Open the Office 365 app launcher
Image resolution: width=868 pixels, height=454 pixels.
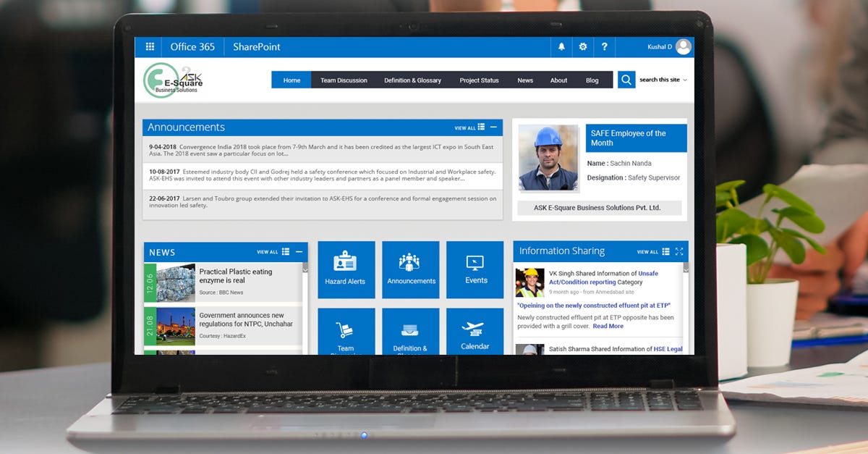(x=150, y=46)
